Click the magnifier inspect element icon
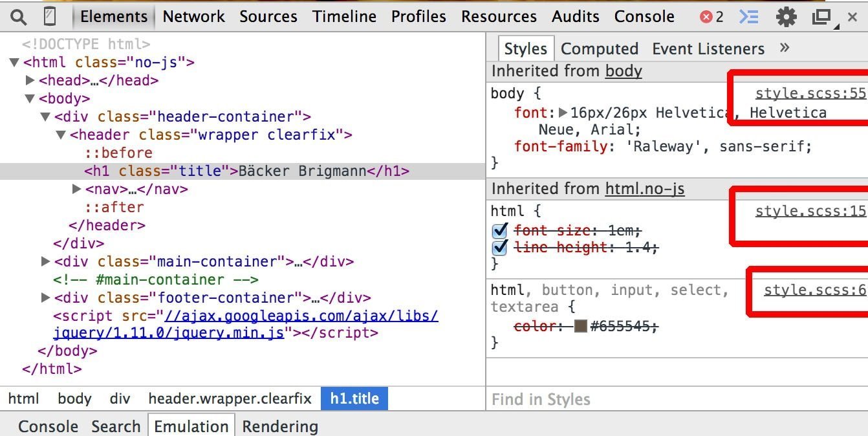868x436 pixels. click(x=19, y=17)
